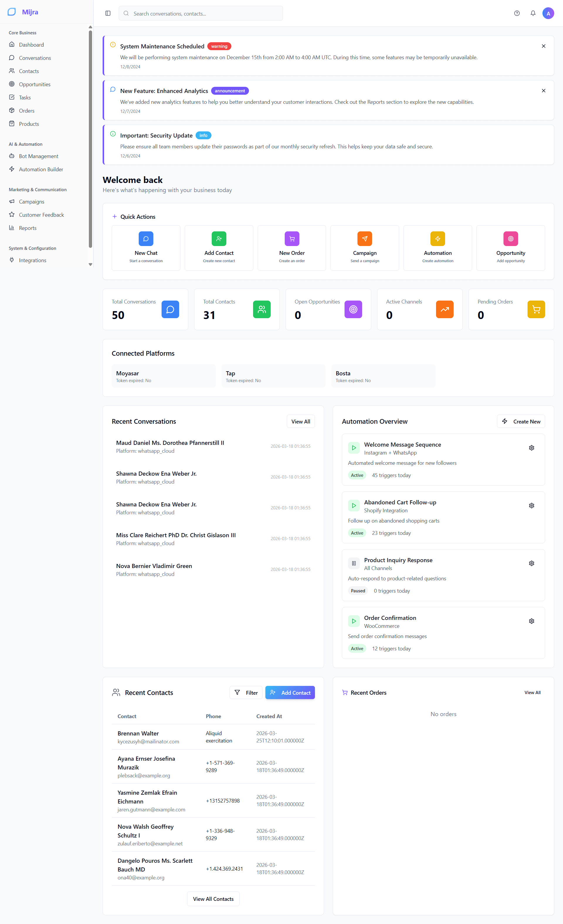Open the Filter dropdown in Recent Contacts
This screenshot has width=563, height=924.
(246, 693)
